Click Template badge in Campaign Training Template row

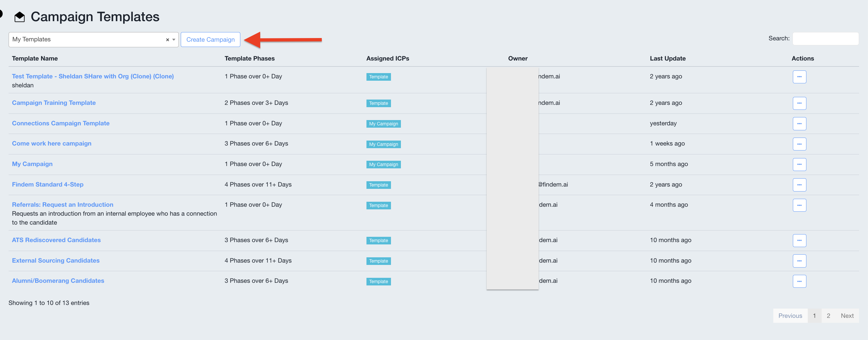[x=378, y=103]
